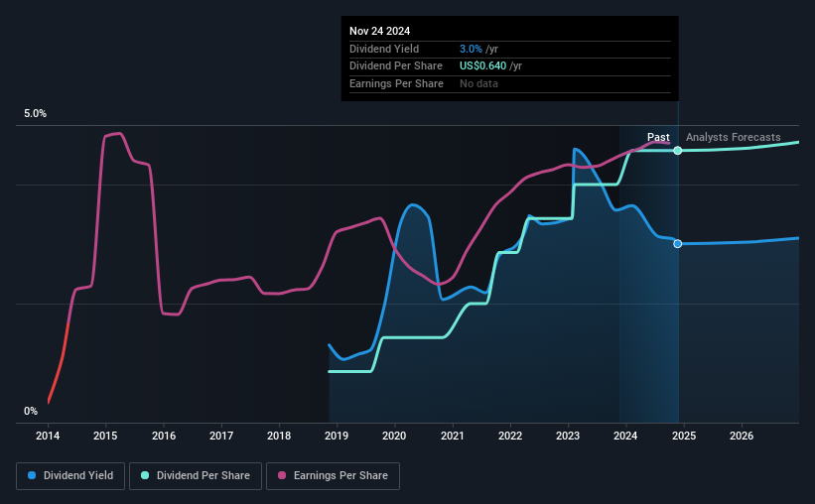Select the teal Dividend Per Share marker point
The height and width of the screenshot is (504, 815).
coord(678,151)
